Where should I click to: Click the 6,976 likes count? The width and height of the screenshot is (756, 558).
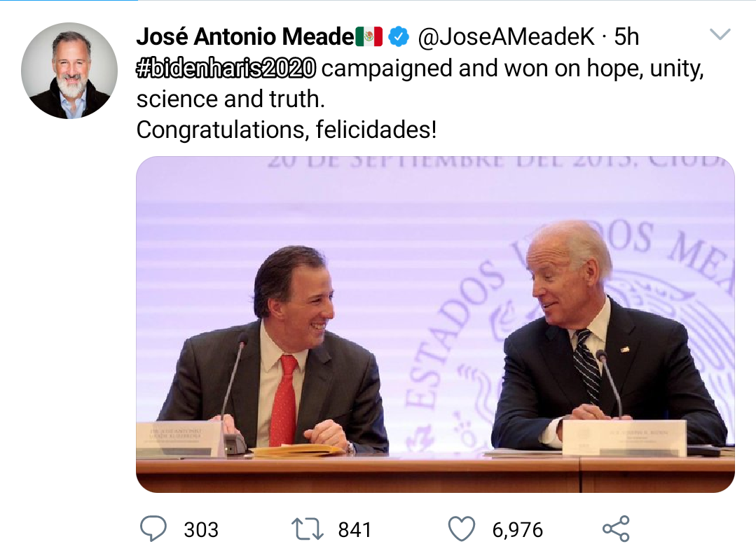pos(517,530)
